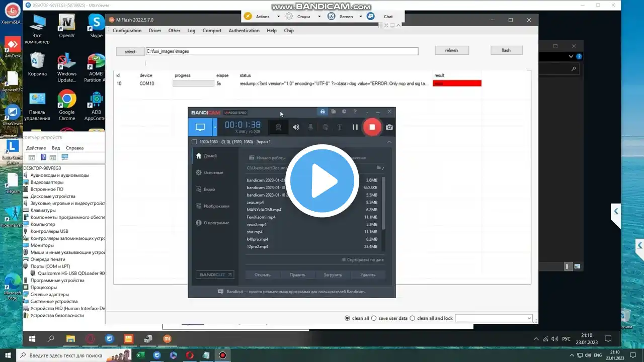Image resolution: width=644 pixels, height=362 pixels.
Task: Open Основные settings in Bandicam sidebar
Action: click(209, 172)
